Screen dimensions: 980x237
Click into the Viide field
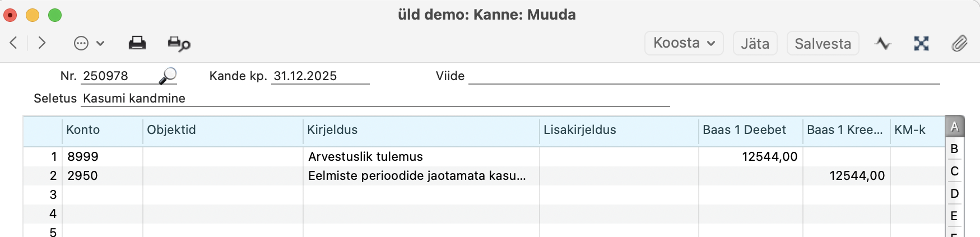[x=703, y=76]
